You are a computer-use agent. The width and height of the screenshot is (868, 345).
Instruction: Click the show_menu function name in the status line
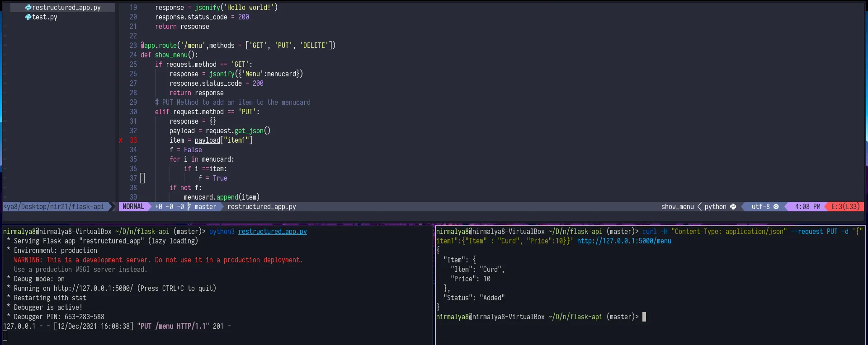tap(677, 207)
